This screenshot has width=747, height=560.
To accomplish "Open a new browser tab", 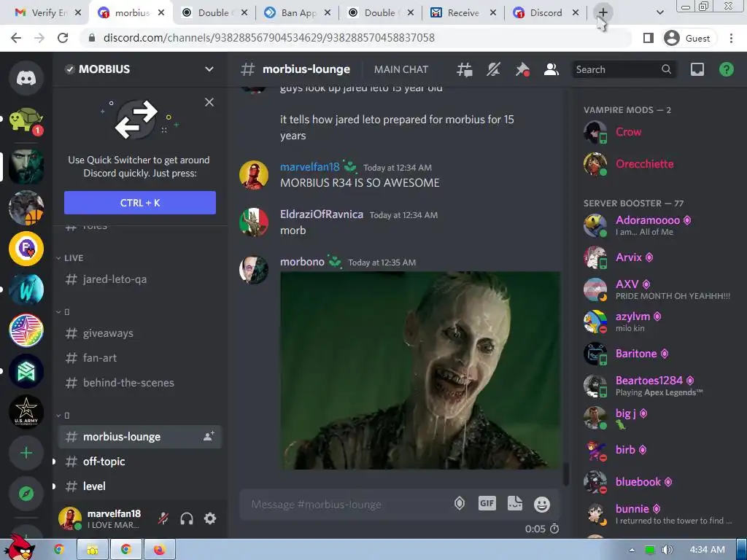I will click(603, 13).
